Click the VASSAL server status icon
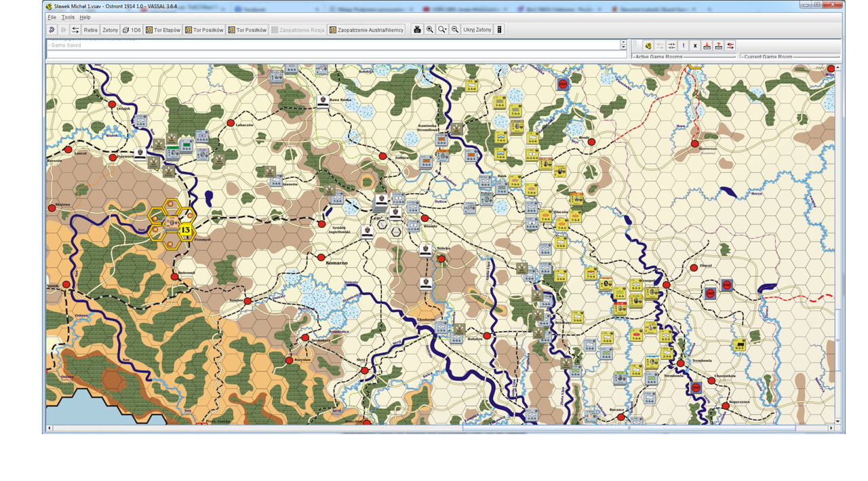The width and height of the screenshot is (868, 481). (x=648, y=45)
